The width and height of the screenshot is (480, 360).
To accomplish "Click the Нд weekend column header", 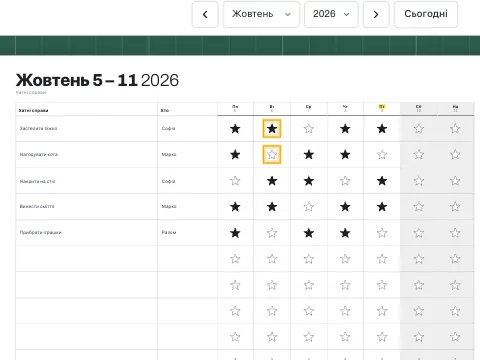I will pyautogui.click(x=455, y=109).
